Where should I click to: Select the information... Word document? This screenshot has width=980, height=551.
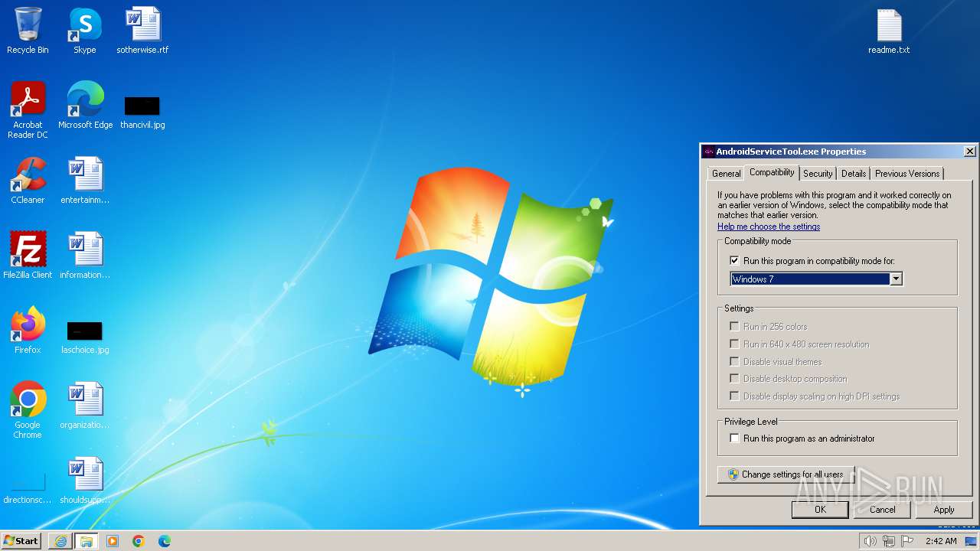[85, 256]
